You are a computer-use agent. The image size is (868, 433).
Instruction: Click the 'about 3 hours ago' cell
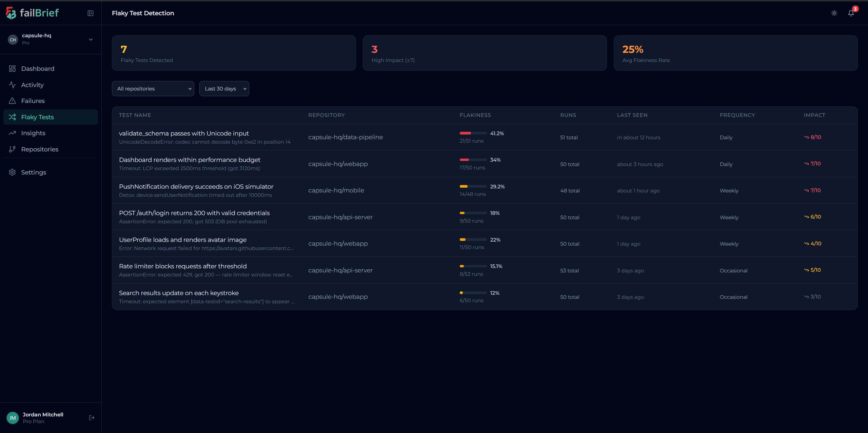pyautogui.click(x=640, y=164)
